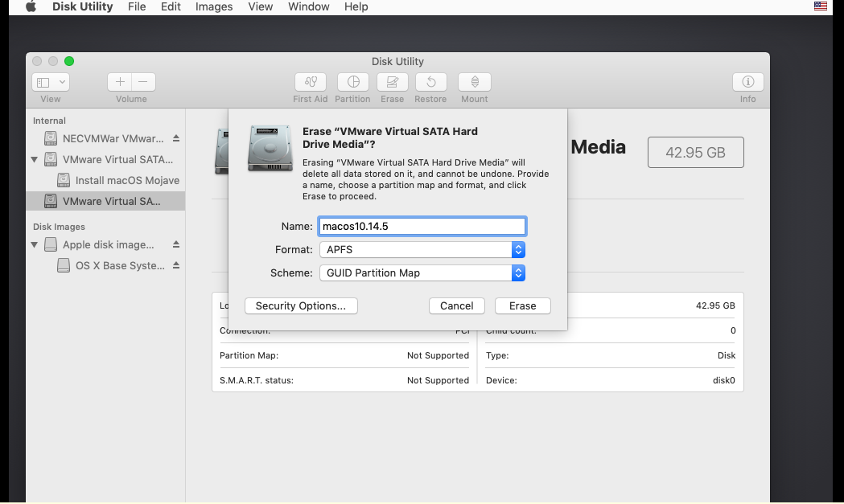
Task: Select NECVMWar VMware drive in sidebar
Action: [x=105, y=138]
